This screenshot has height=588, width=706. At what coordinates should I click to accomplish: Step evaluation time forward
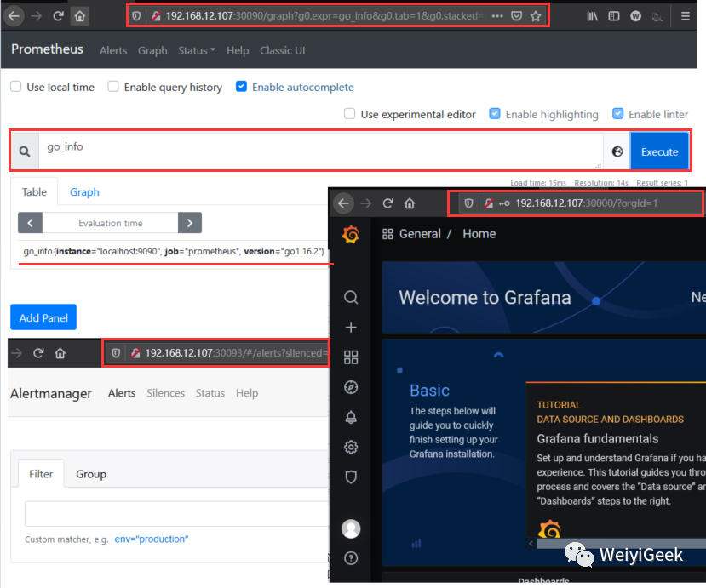coord(190,223)
